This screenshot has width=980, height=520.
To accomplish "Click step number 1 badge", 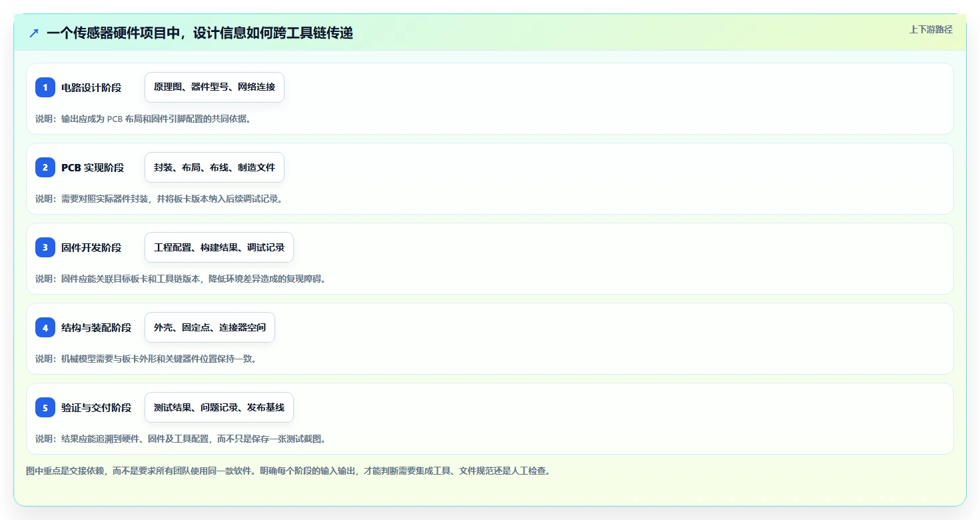I will (x=45, y=87).
